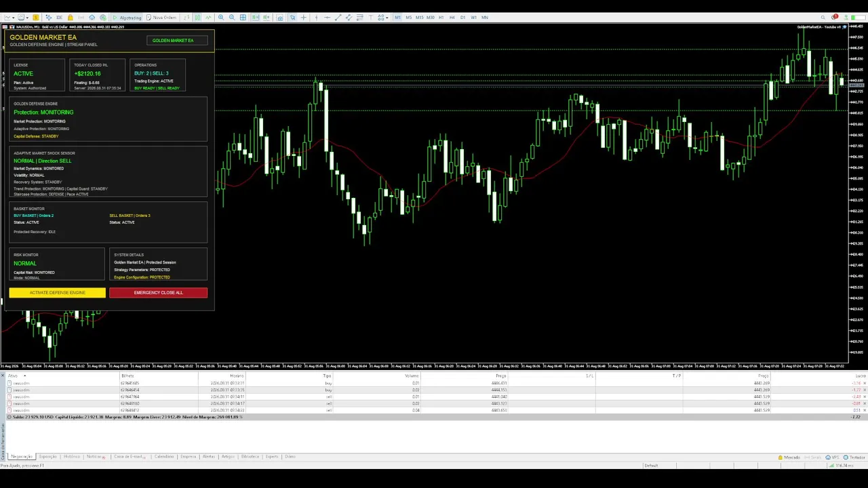This screenshot has width=868, height=488.
Task: Open the Negociação tab
Action: pos(22,456)
